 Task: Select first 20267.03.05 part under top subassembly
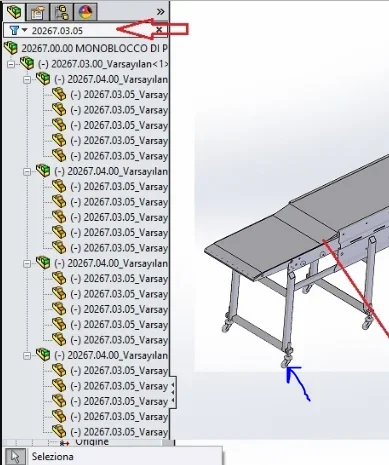point(119,95)
